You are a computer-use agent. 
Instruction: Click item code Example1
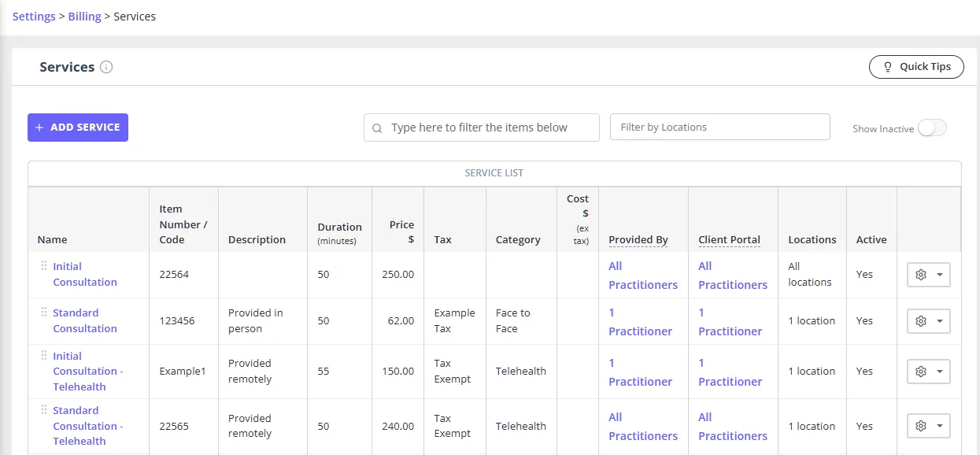tap(182, 372)
